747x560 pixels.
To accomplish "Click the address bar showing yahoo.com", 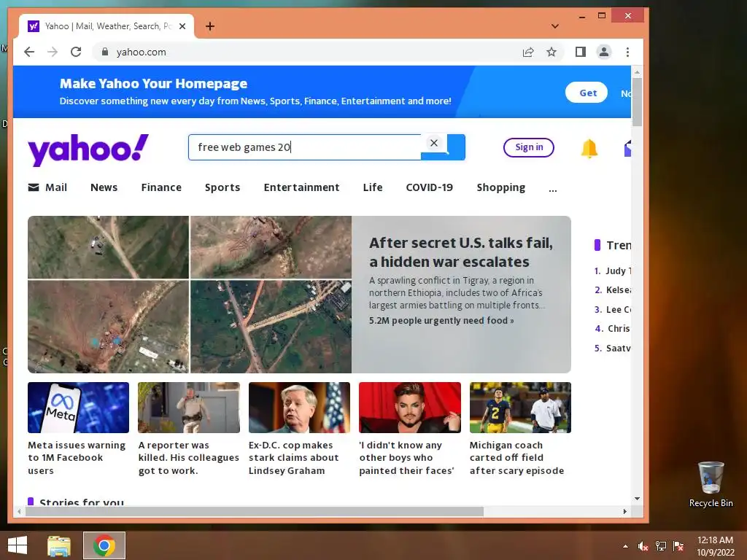I will 305,52.
